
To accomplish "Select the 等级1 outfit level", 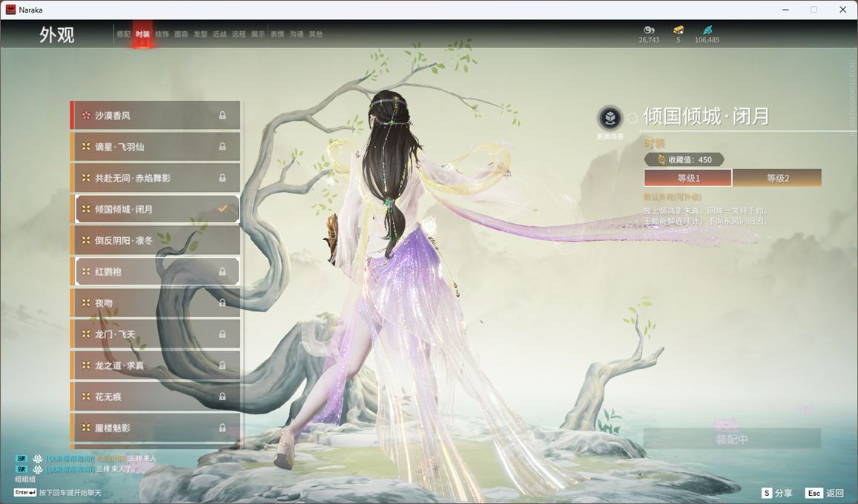I will click(x=687, y=178).
